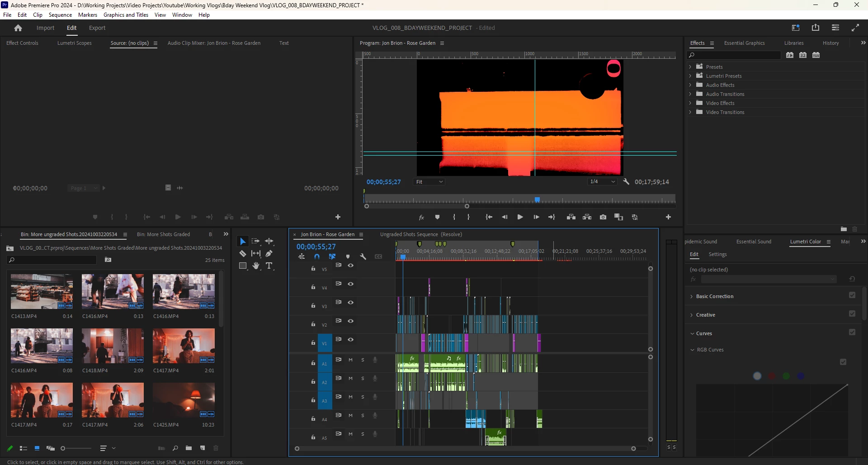Screen dimensions: 868x465
Task: Open the Fit zoom level dropdown
Action: [x=429, y=182]
